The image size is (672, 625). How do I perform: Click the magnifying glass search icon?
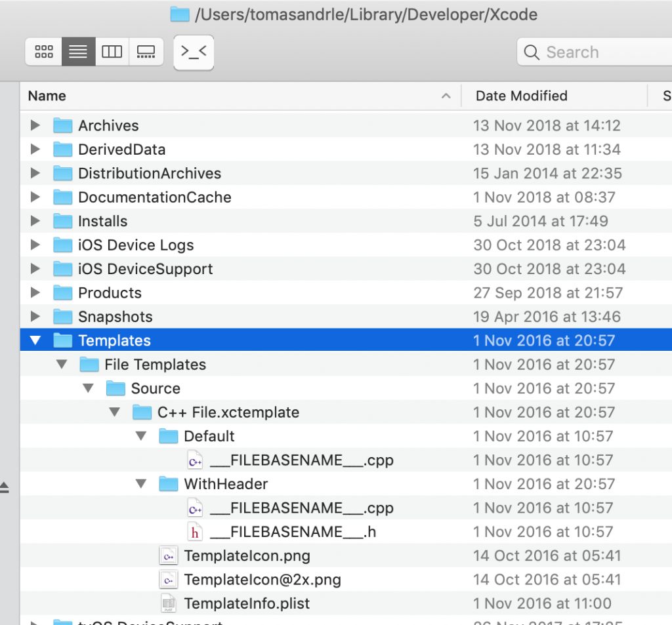[532, 52]
